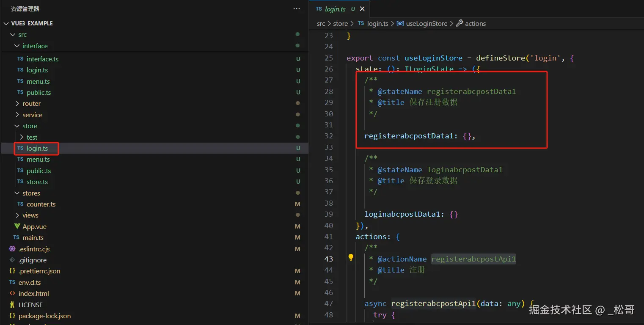Image resolution: width=644 pixels, height=325 pixels.
Task: Expand the views folder
Action: point(17,215)
